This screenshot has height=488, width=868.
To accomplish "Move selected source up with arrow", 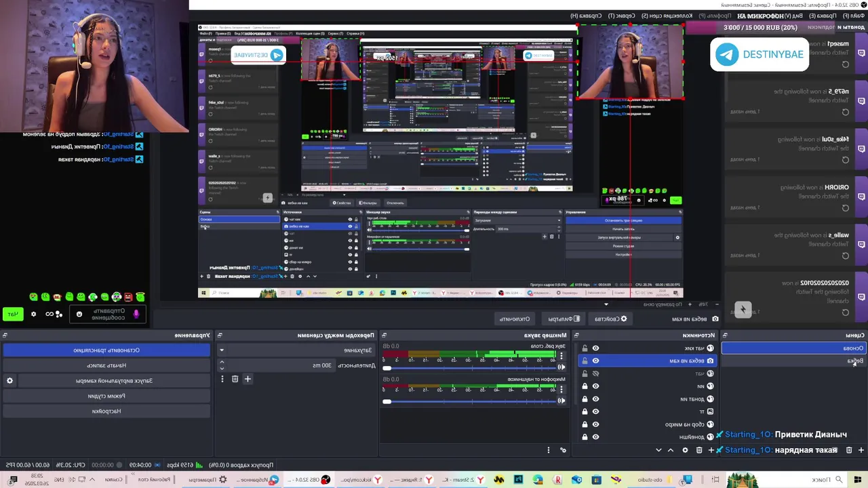I will pyautogui.click(x=670, y=450).
